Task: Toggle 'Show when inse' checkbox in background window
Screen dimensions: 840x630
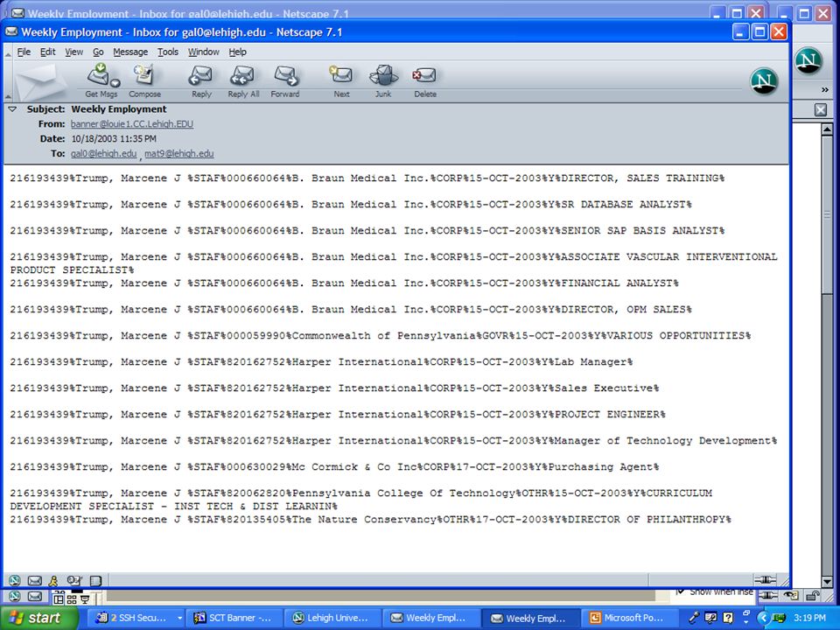Action: tap(681, 591)
